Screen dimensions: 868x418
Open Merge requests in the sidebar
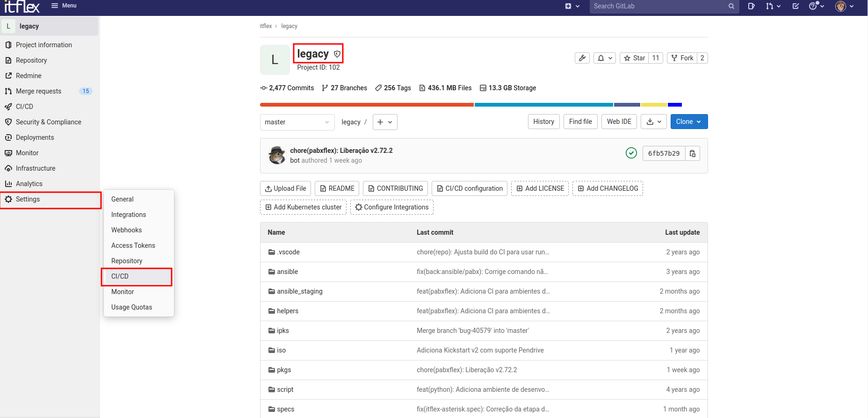click(39, 91)
